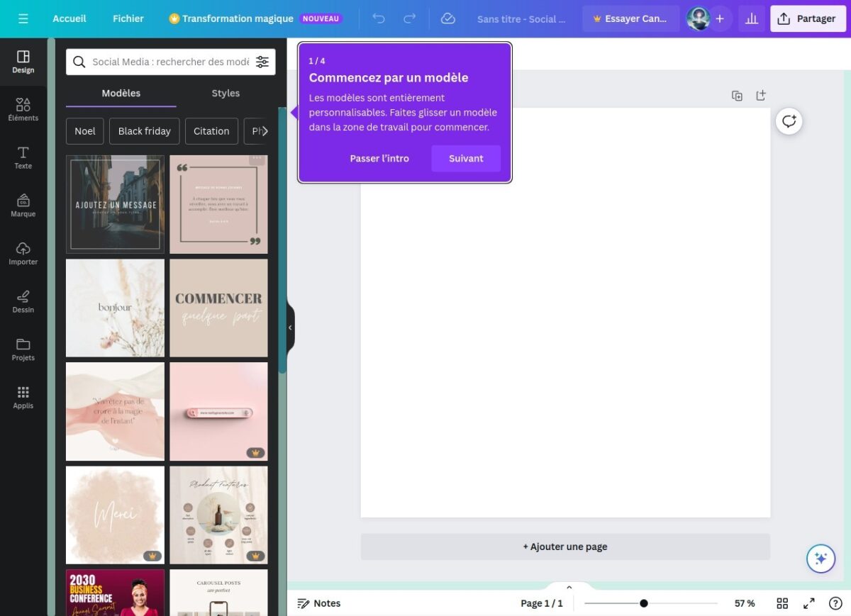This screenshot has width=851, height=616.
Task: Open the Fichier menu
Action: tap(128, 18)
